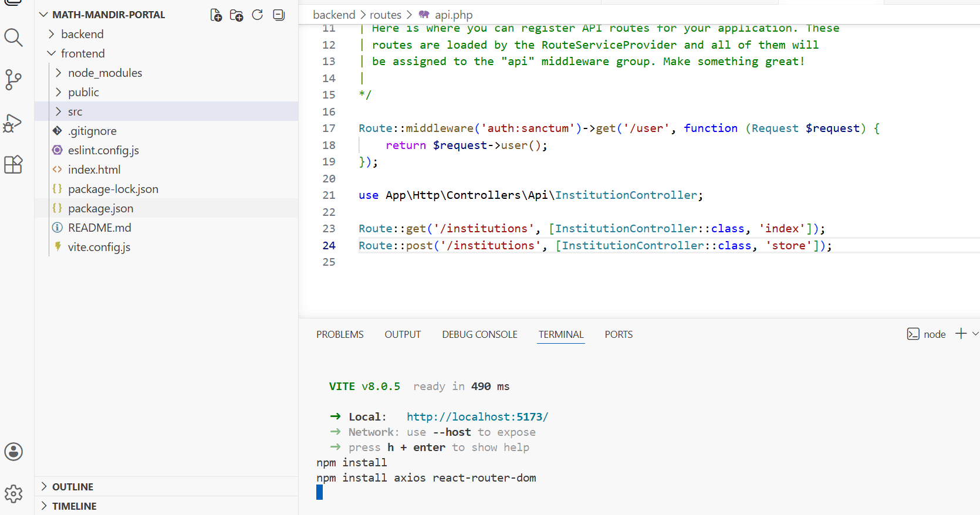Open package.json file
980x515 pixels.
point(100,208)
